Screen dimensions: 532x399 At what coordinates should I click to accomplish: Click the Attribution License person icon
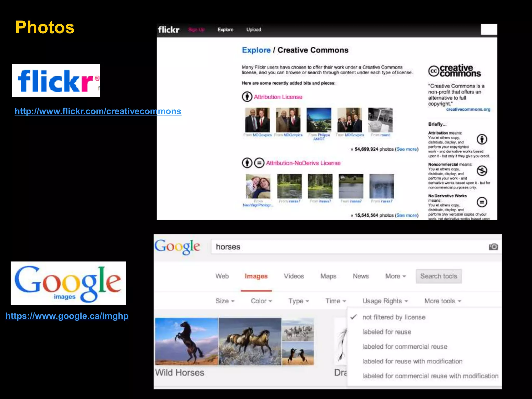(247, 97)
